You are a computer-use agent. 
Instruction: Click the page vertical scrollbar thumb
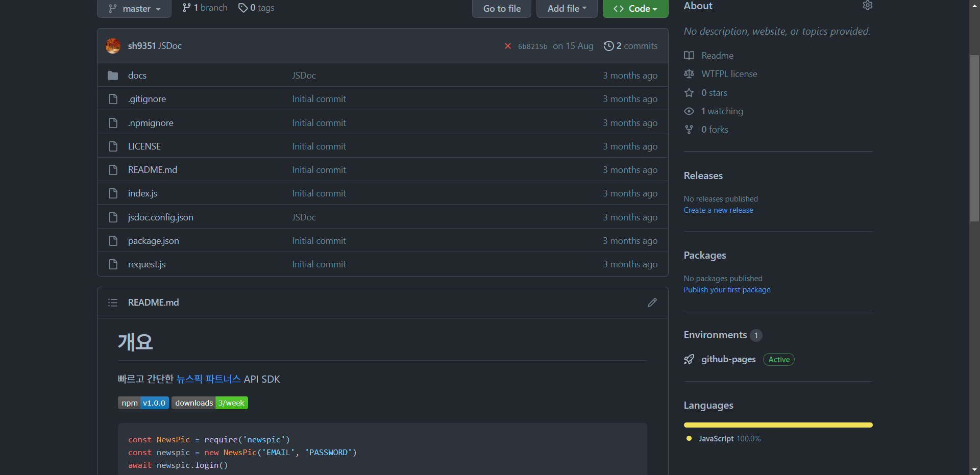pos(974,138)
